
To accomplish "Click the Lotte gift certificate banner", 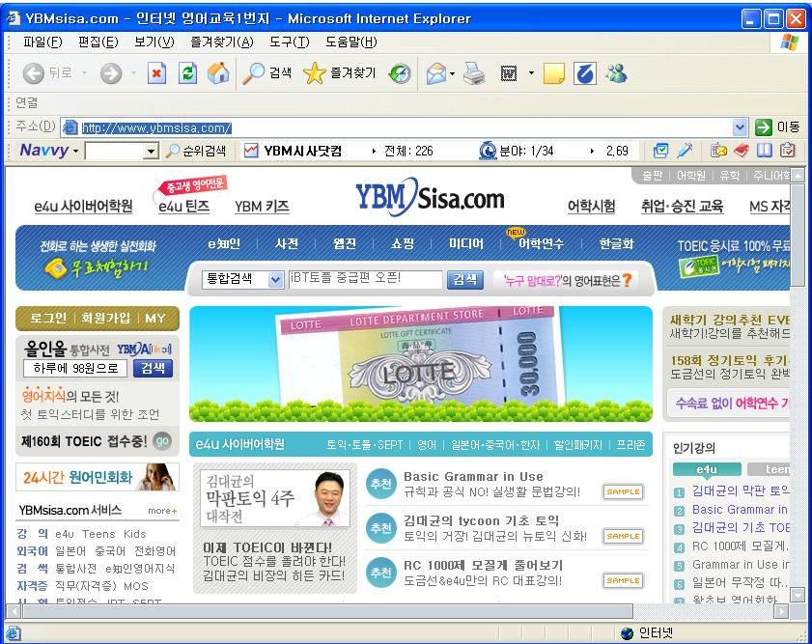I will tap(421, 363).
